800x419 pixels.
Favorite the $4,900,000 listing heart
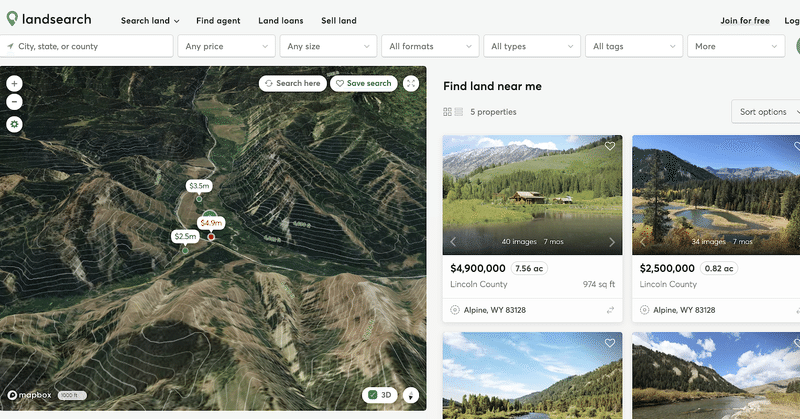click(x=610, y=146)
